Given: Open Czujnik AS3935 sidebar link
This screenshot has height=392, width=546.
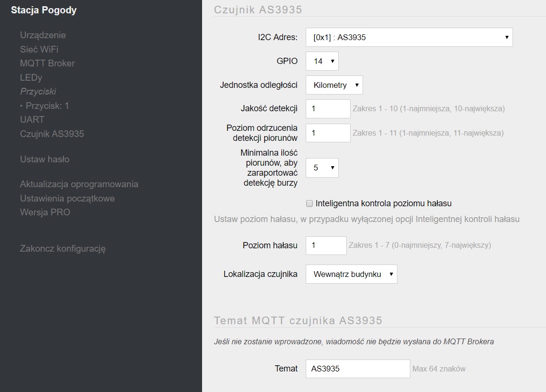Looking at the screenshot, I should point(52,134).
